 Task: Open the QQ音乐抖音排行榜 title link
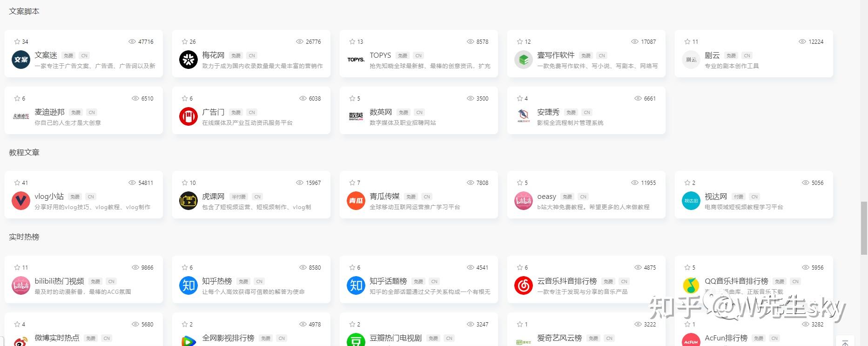click(736, 281)
